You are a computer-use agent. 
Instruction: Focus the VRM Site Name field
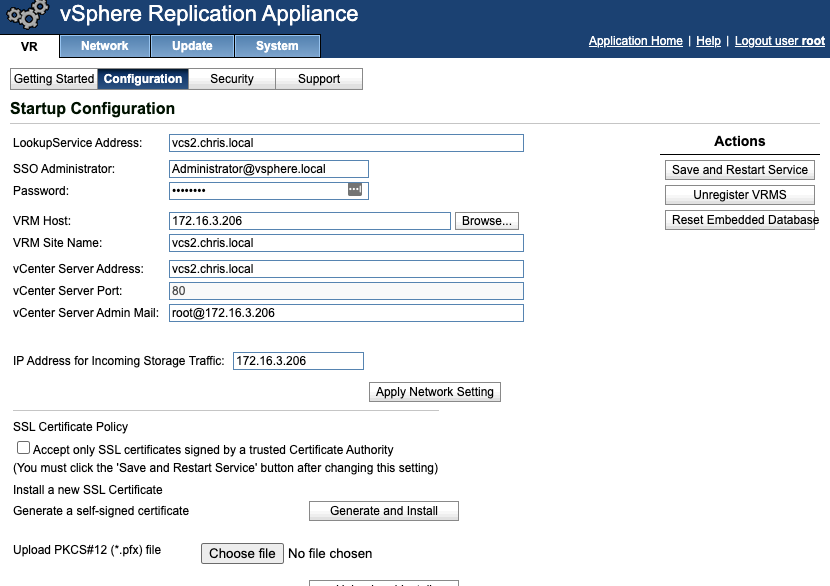(346, 243)
